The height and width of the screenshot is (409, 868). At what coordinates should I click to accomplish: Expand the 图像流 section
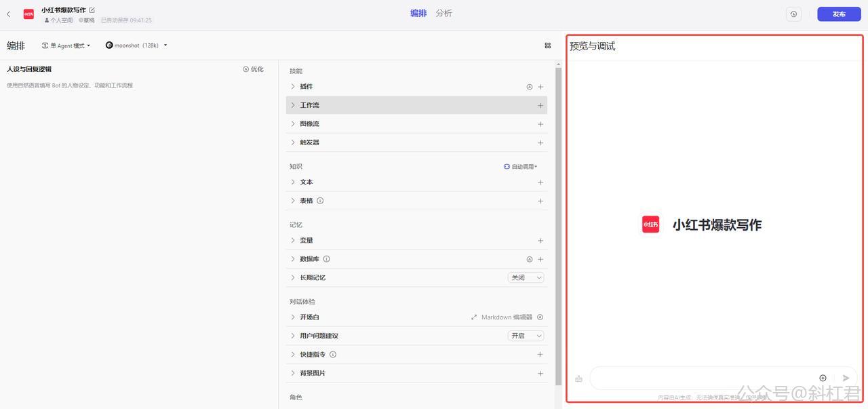point(293,124)
